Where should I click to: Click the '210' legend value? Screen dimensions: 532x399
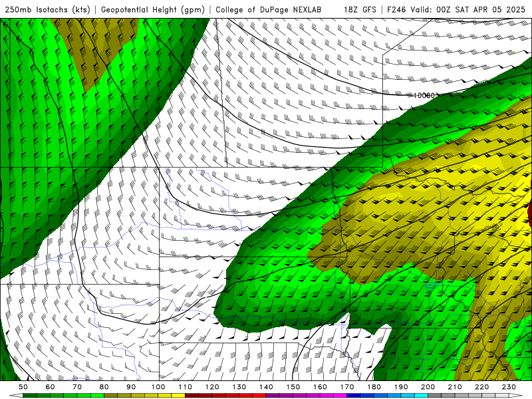(455, 387)
